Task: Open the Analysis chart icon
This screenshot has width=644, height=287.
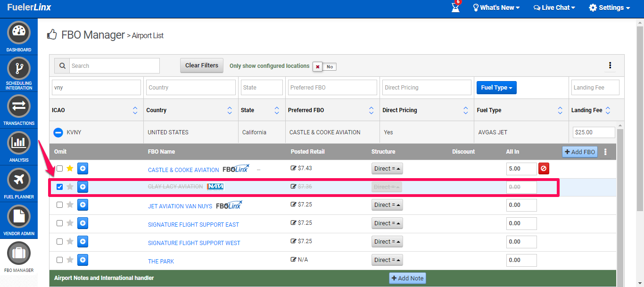Action: (x=19, y=143)
